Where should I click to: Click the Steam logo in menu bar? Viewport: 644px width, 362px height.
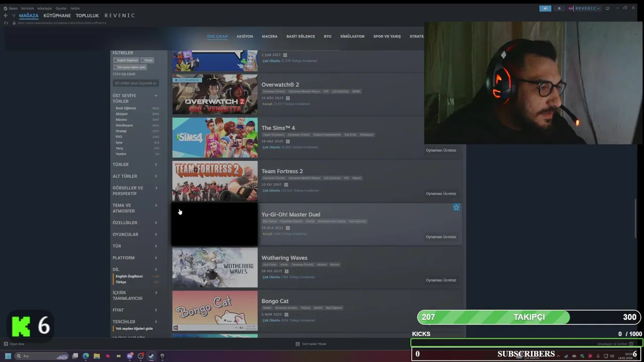[6, 9]
